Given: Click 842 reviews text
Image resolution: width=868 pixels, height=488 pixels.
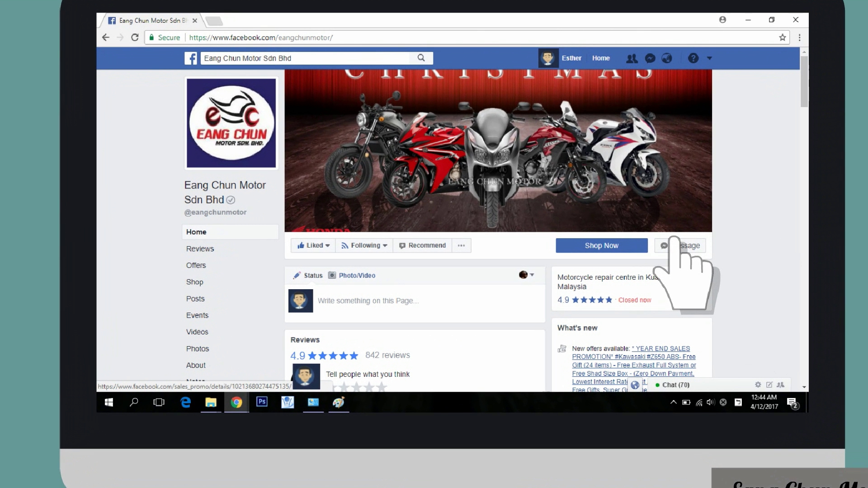Looking at the screenshot, I should tap(387, 355).
